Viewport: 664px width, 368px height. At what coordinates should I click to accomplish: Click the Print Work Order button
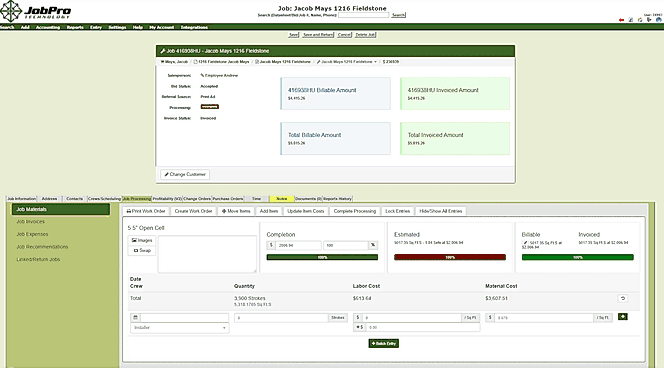pyautogui.click(x=146, y=211)
